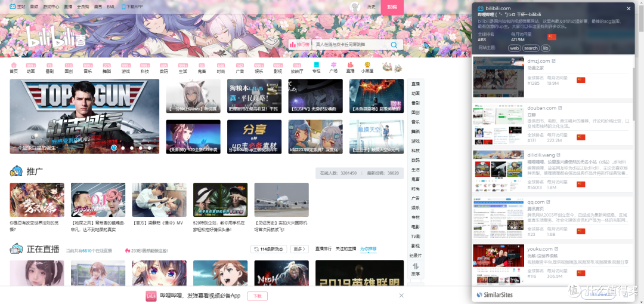Click the 排序 sort arrows icon
The image size is (644, 304).
click(x=415, y=266)
